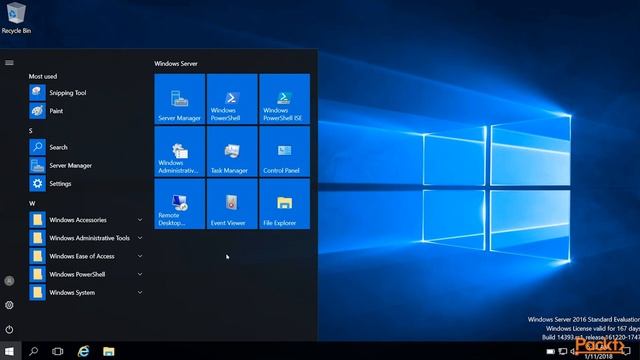Click the Start button on taskbar

(x=10, y=351)
